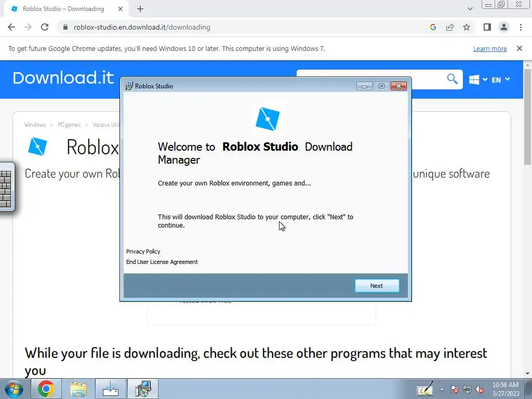Click the padlock site info icon
This screenshot has height=399, width=532.
[65, 27]
